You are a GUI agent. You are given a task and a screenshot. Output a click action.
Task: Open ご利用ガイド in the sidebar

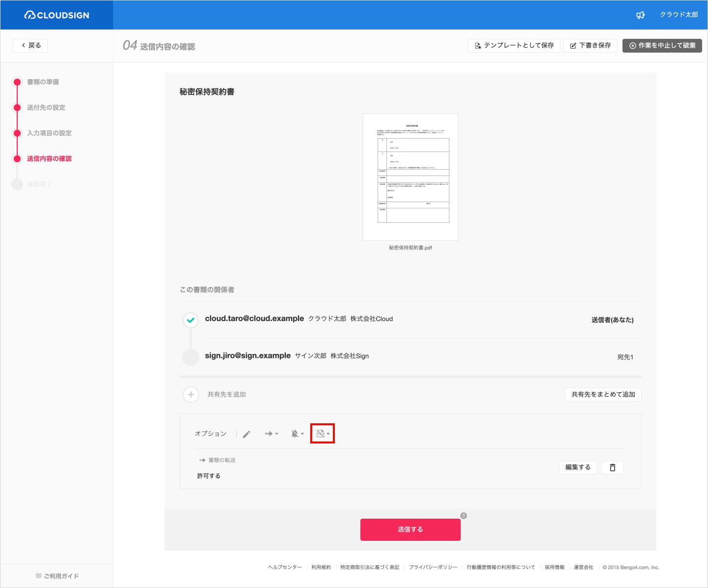click(x=57, y=576)
